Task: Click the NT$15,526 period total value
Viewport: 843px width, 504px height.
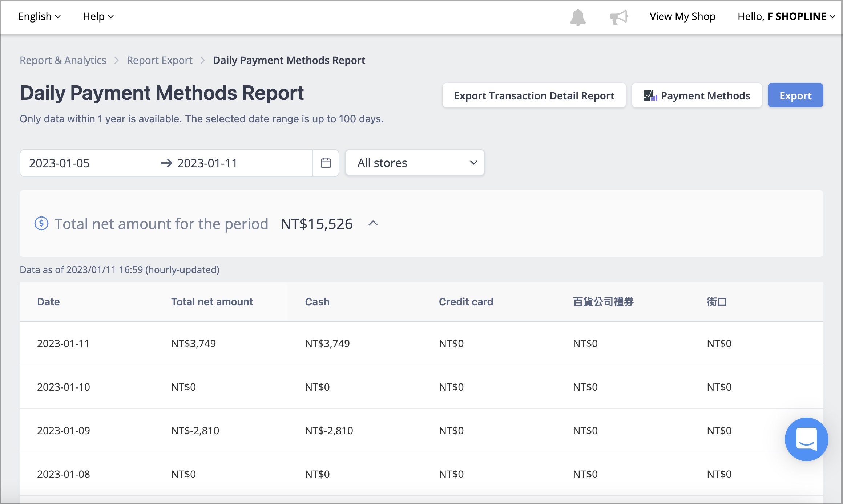Action: click(x=316, y=224)
